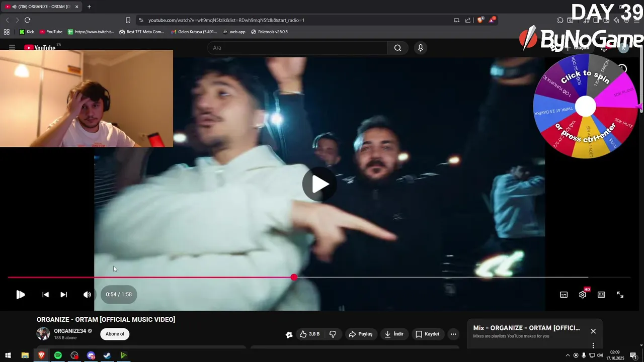
Task: Select the ORGANIZE - ORTAM browser tab
Action: [x=41, y=7]
